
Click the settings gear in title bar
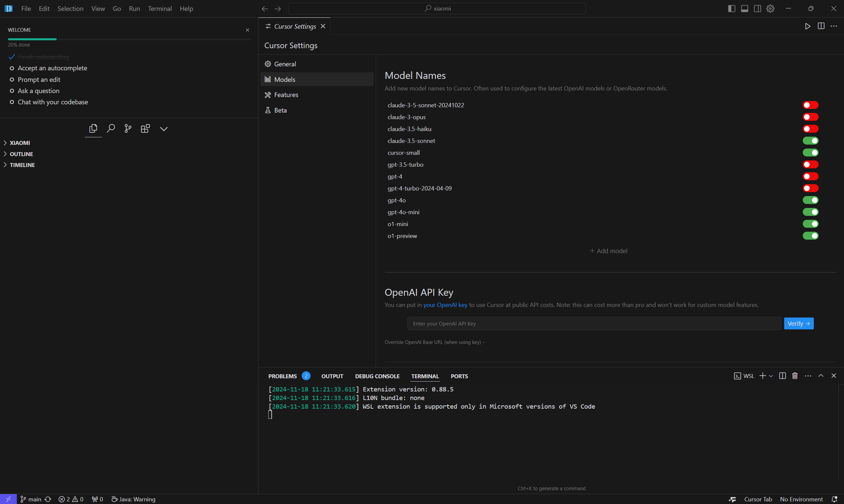click(770, 9)
